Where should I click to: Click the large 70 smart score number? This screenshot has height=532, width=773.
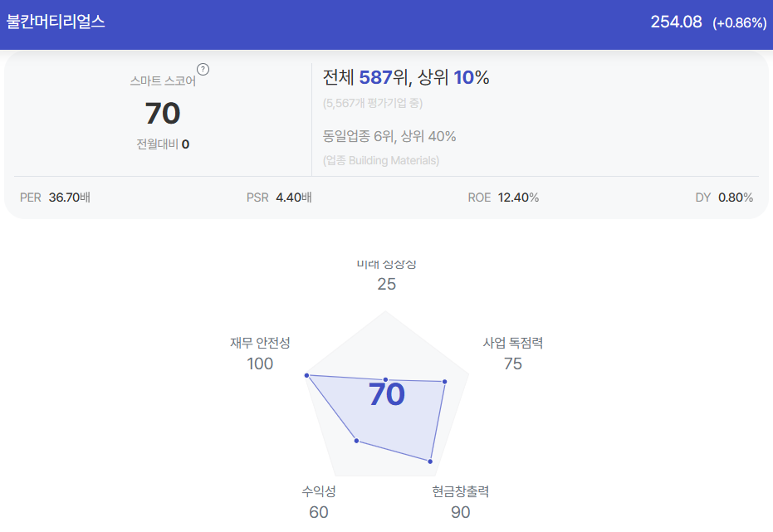[x=163, y=114]
